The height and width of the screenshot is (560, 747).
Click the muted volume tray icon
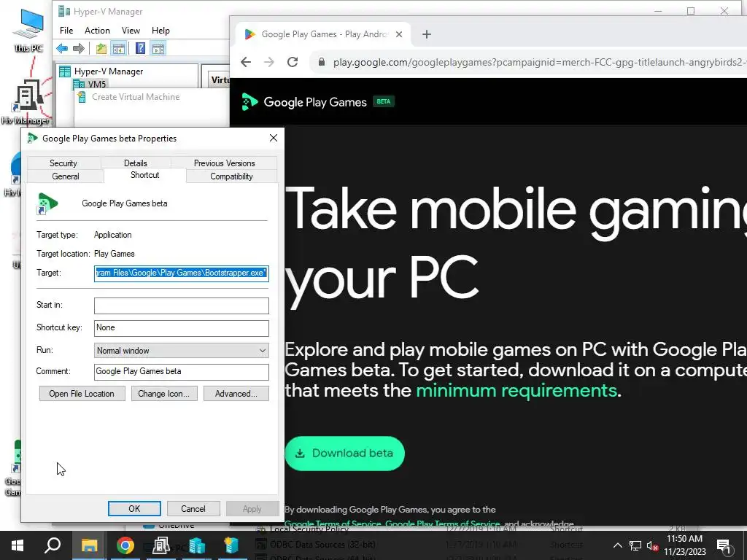click(x=652, y=546)
